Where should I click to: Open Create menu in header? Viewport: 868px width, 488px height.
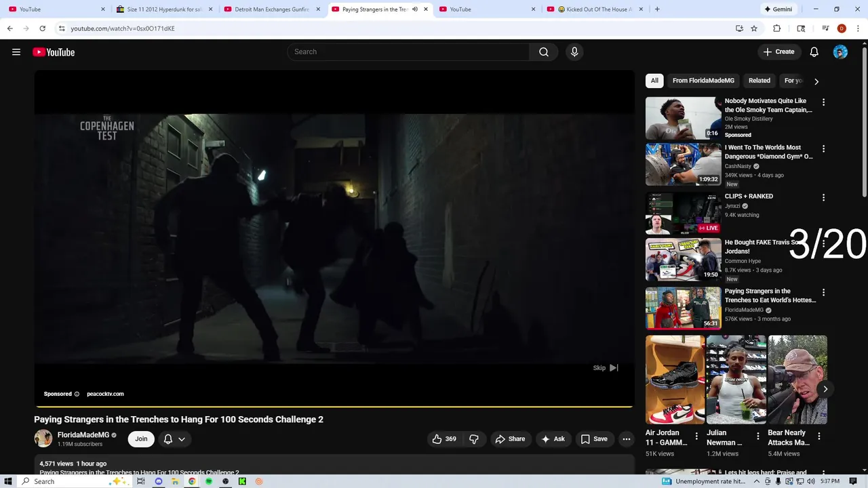[778, 52]
